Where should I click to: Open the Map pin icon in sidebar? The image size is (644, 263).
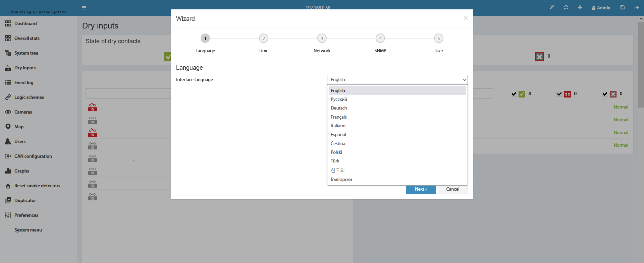click(x=8, y=127)
